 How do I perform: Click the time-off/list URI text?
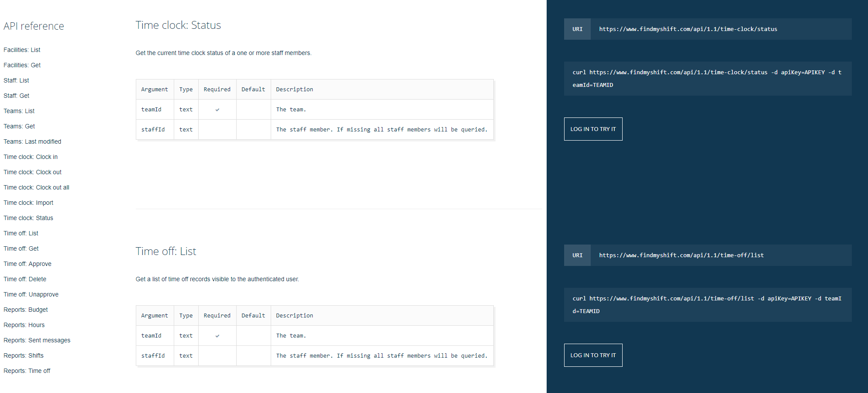681,255
